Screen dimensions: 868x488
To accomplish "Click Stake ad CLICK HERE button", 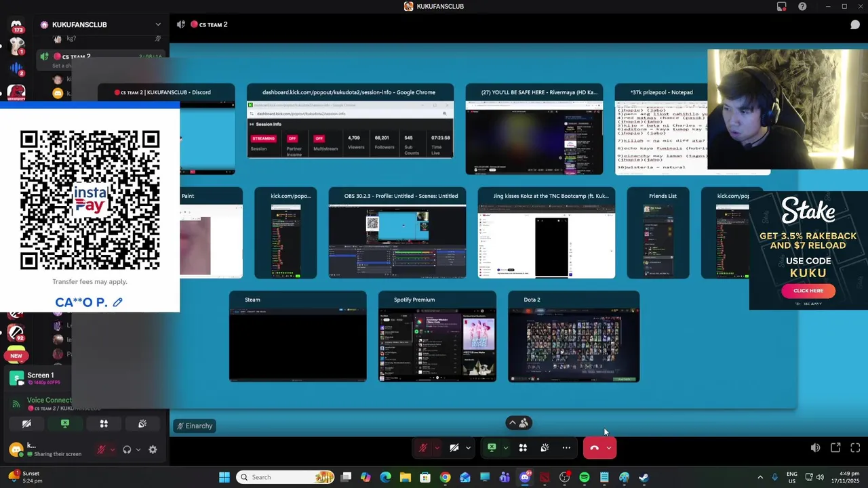I will coord(808,291).
